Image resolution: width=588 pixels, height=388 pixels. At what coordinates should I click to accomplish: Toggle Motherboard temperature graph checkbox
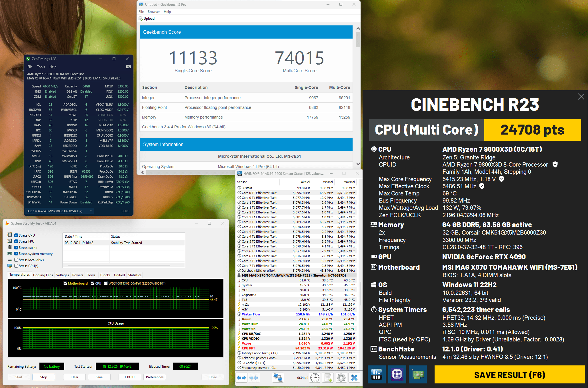[65, 283]
